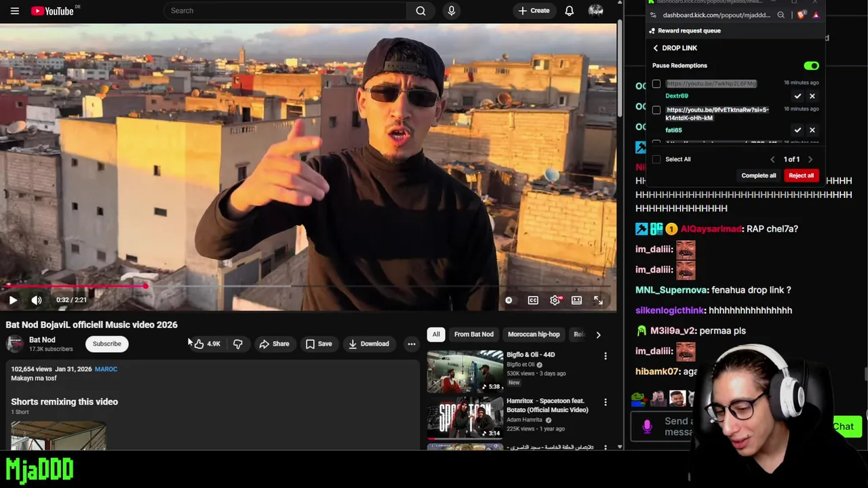Subscribe to the Bat Nod channel
The width and height of the screenshot is (868, 488).
(x=106, y=344)
